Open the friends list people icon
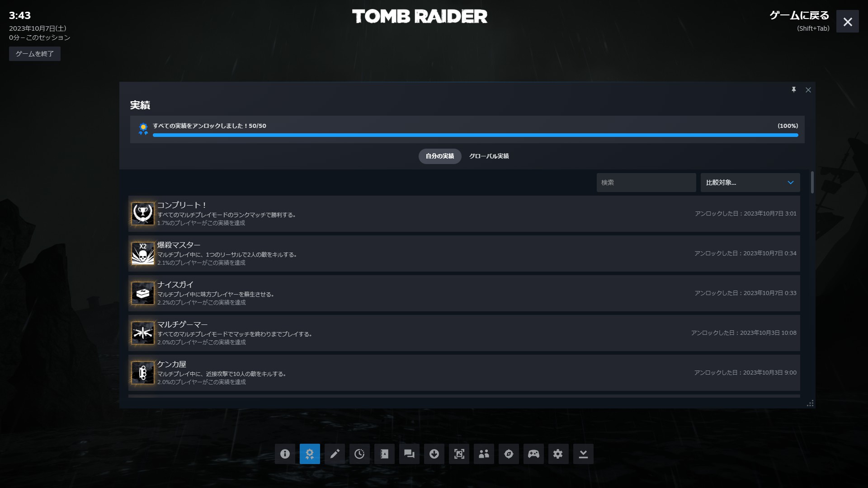The width and height of the screenshot is (868, 488). (484, 454)
